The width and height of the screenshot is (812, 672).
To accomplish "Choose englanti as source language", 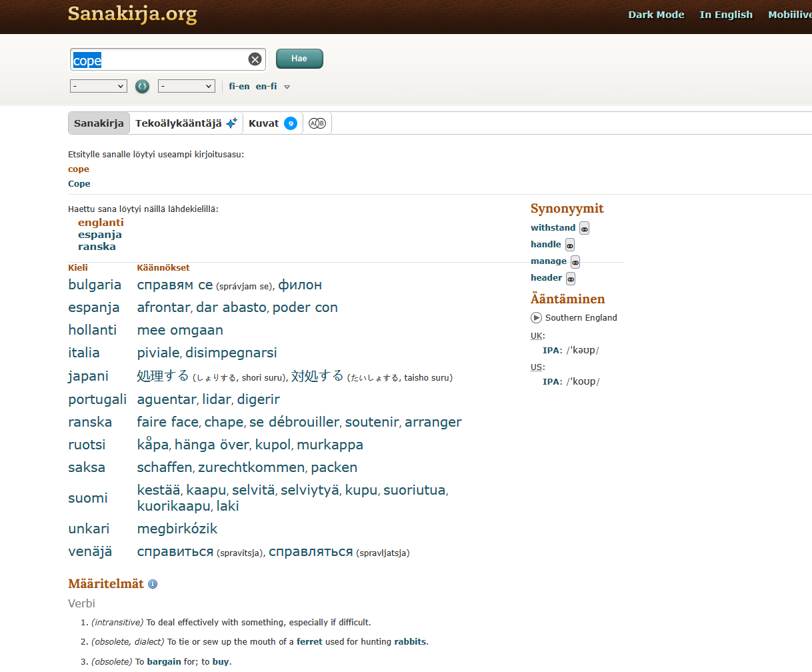I will [x=101, y=223].
